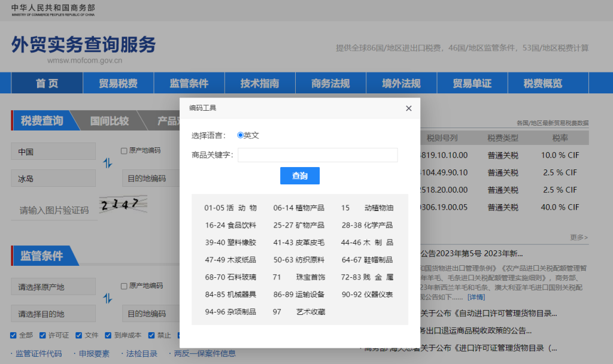The width and height of the screenshot is (613, 364).
Task: Refresh the captcha image 2247
Action: tap(123, 204)
